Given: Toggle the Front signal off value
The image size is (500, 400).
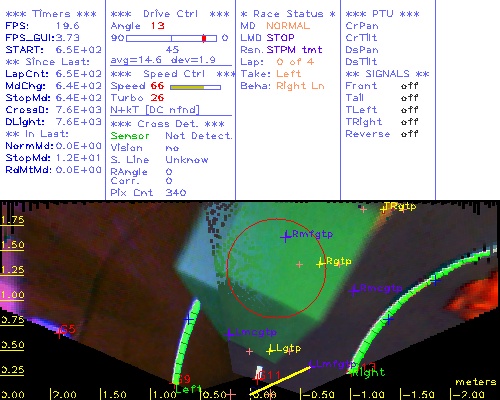Looking at the screenshot, I should tap(409, 86).
